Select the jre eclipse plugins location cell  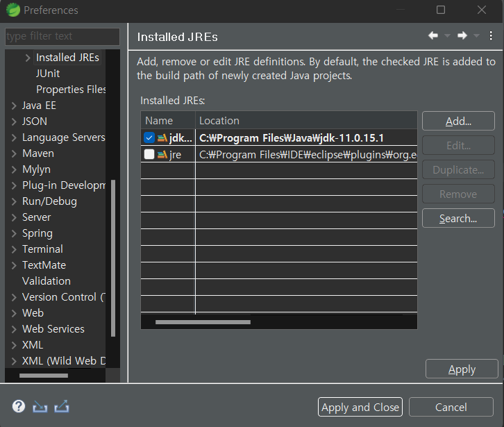tap(306, 155)
